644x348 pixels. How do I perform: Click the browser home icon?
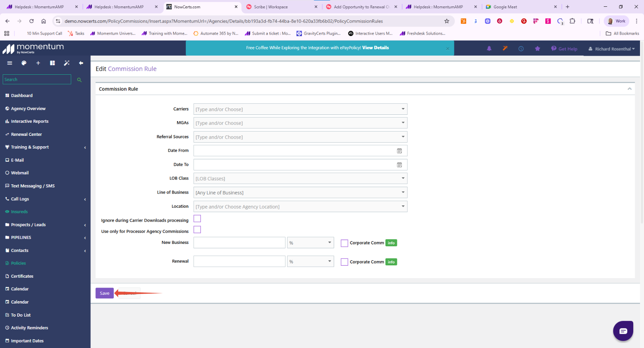click(44, 21)
